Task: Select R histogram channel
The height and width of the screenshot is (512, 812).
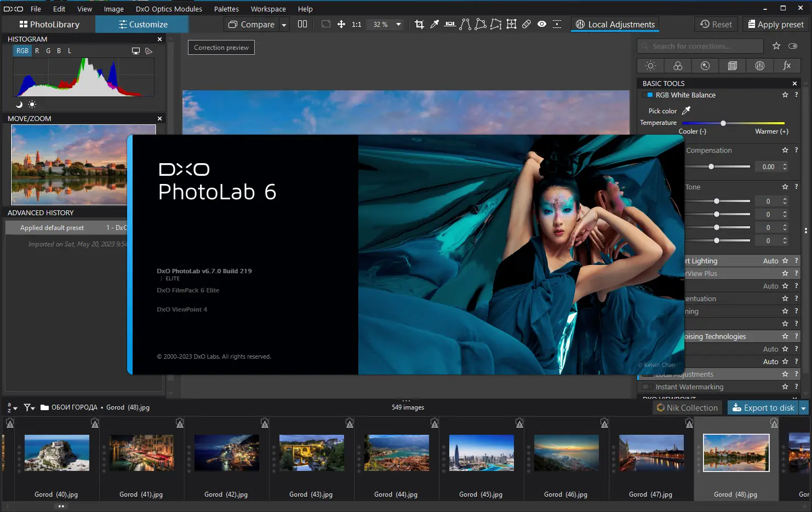Action: 37,50
